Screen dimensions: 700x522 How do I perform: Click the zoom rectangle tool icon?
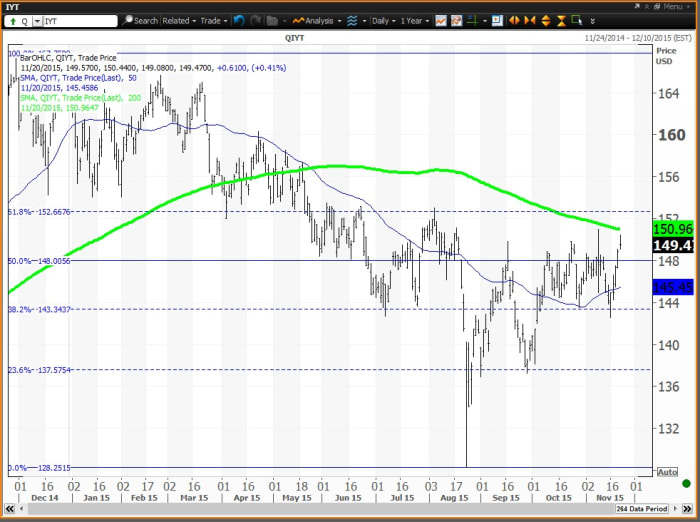576,20
